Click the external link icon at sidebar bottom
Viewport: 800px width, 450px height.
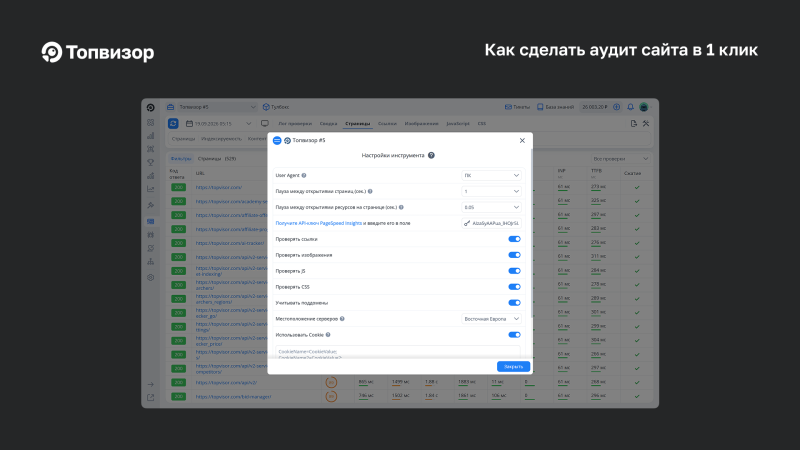point(151,397)
